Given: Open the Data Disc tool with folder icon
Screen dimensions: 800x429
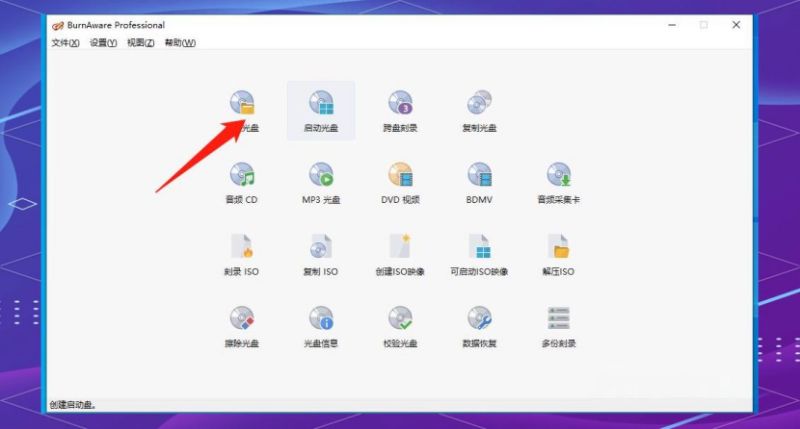Looking at the screenshot, I should coord(242,110).
